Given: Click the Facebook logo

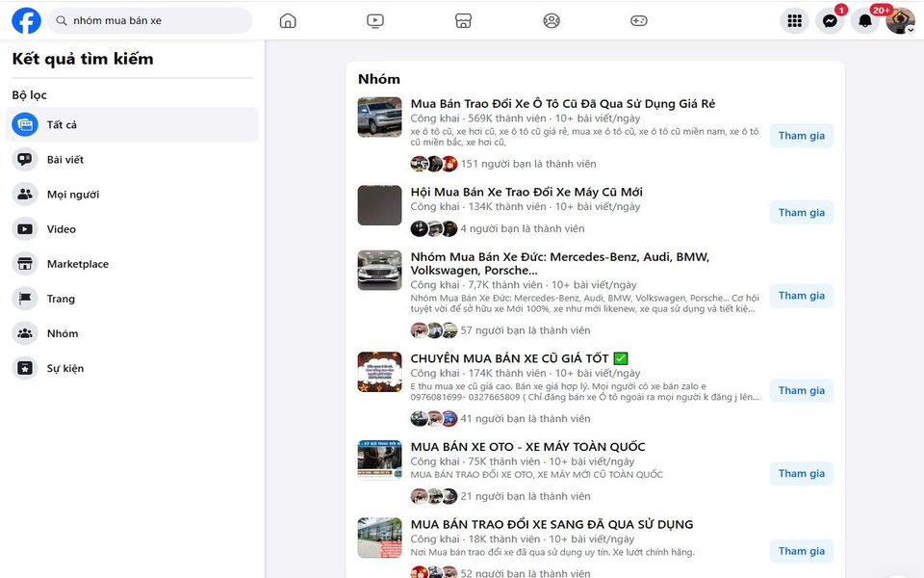Looking at the screenshot, I should click(25, 19).
